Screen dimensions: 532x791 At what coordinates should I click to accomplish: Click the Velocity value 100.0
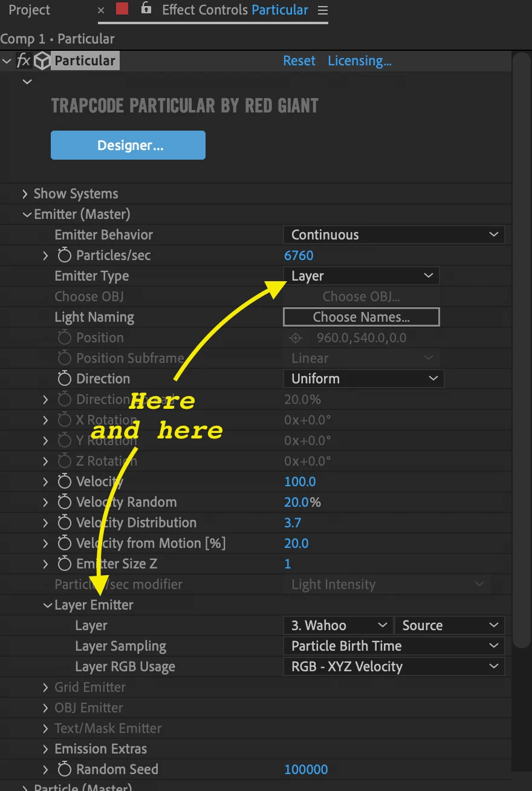[x=300, y=481]
